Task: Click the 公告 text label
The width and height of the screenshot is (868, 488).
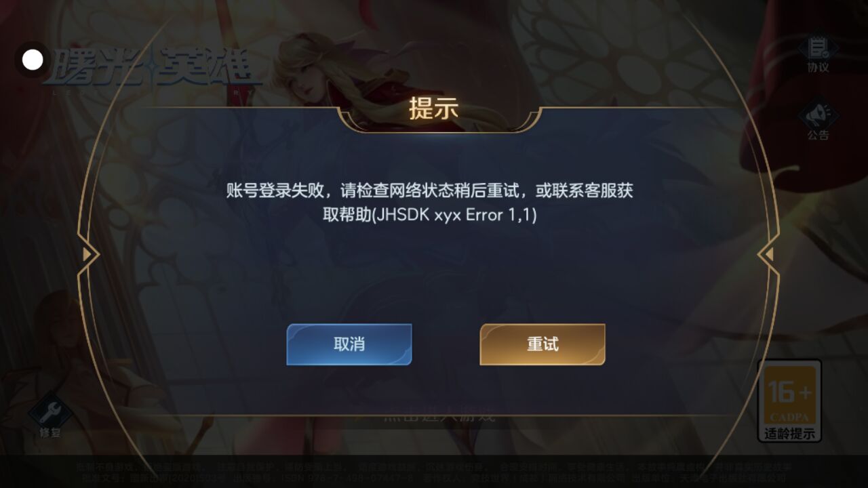Action: (818, 135)
